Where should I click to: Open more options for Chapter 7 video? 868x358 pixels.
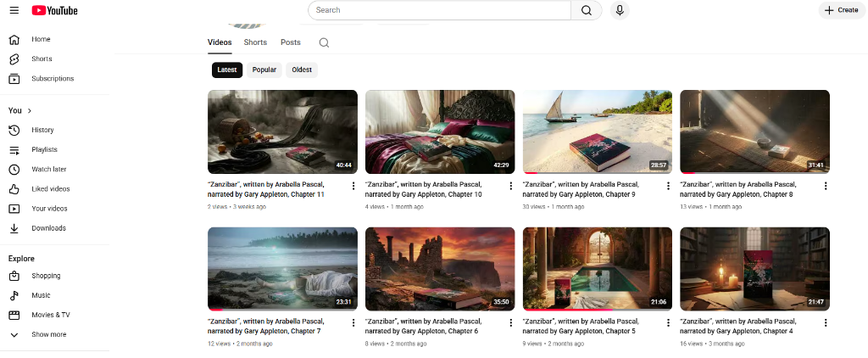click(353, 322)
